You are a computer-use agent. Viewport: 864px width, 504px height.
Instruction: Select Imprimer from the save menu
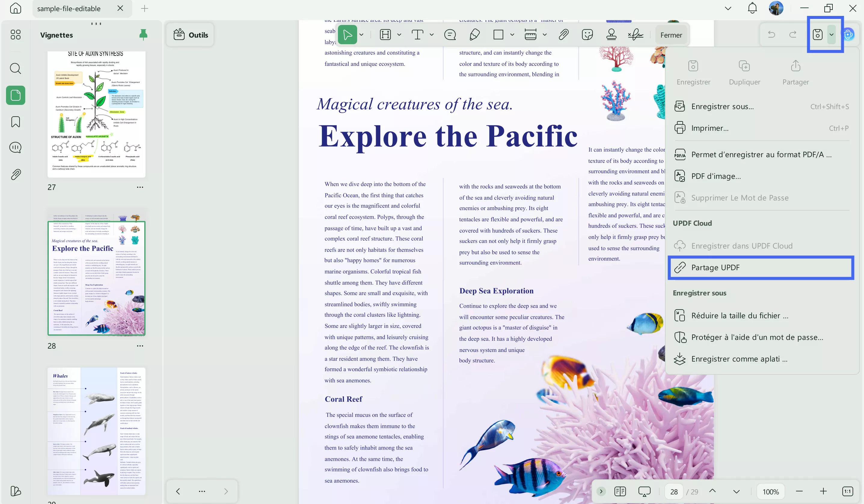[x=710, y=127]
